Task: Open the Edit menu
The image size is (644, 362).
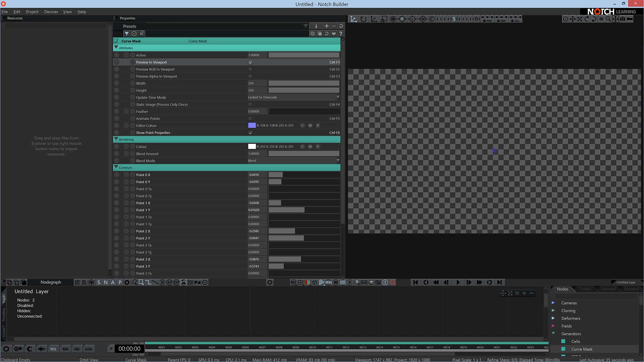Action: pos(17,11)
